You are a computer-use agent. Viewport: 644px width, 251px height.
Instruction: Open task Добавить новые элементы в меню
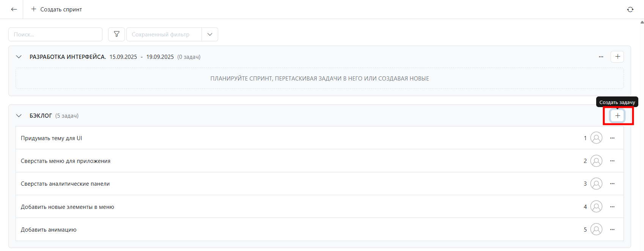point(320,207)
